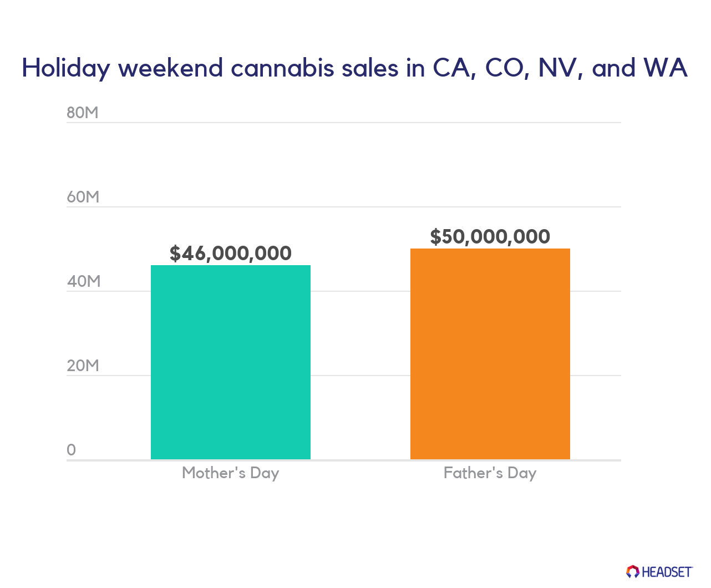Click the word "Holiday" in the title

66,68
